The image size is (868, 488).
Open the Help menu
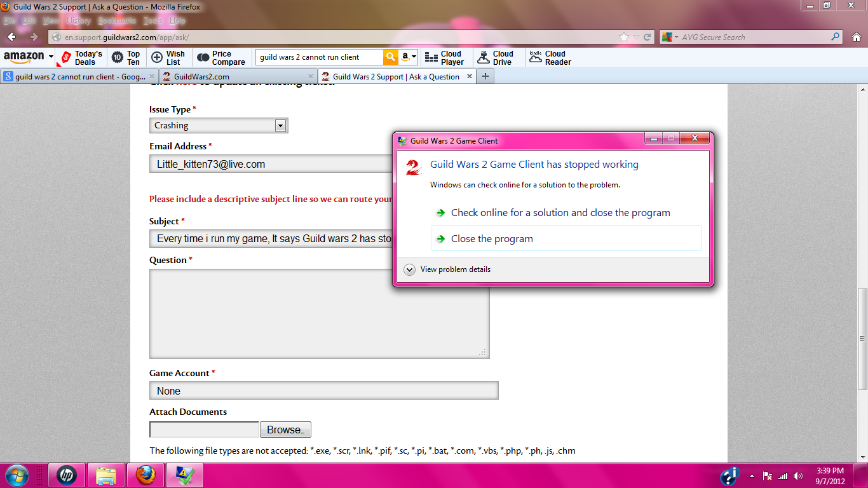pyautogui.click(x=178, y=20)
